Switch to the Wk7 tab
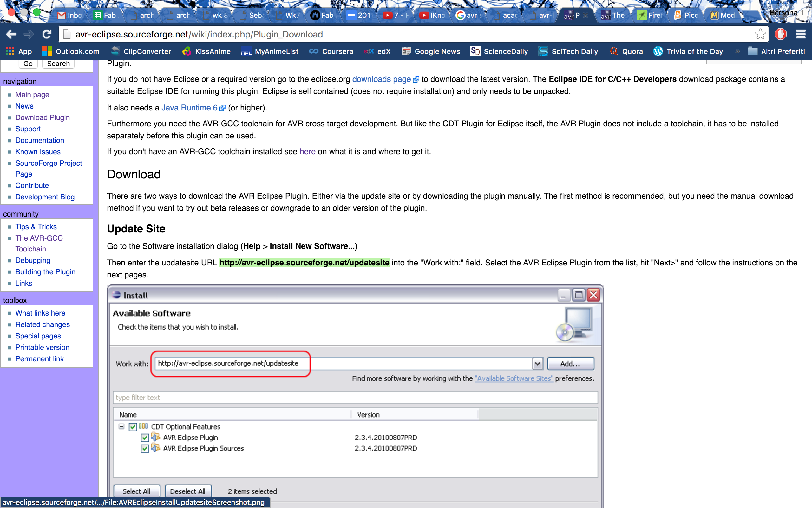The height and width of the screenshot is (508, 812). click(287, 16)
